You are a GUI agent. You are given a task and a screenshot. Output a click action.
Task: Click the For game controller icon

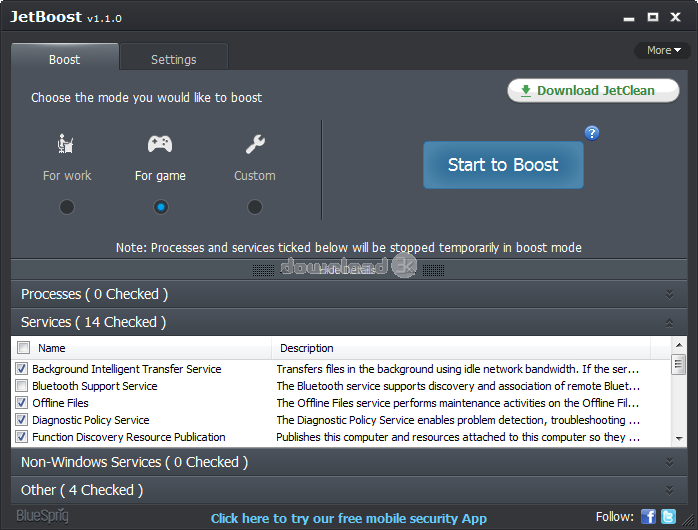tap(160, 145)
